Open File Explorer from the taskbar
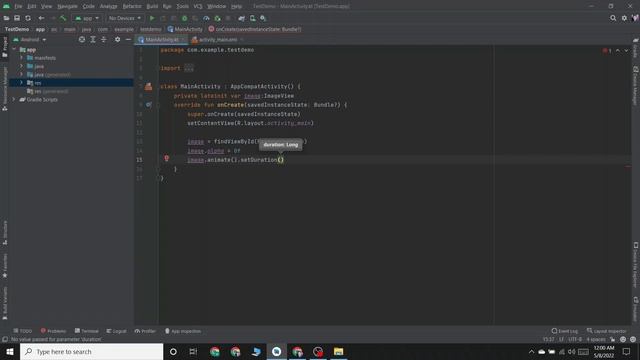The width and height of the screenshot is (640, 360). 338,351
